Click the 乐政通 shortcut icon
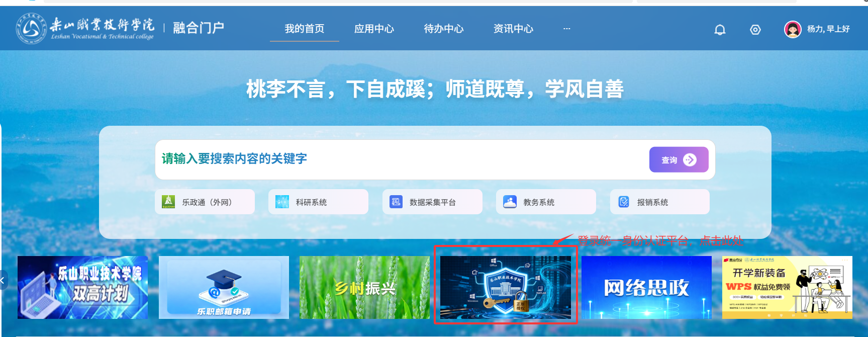 coord(168,202)
